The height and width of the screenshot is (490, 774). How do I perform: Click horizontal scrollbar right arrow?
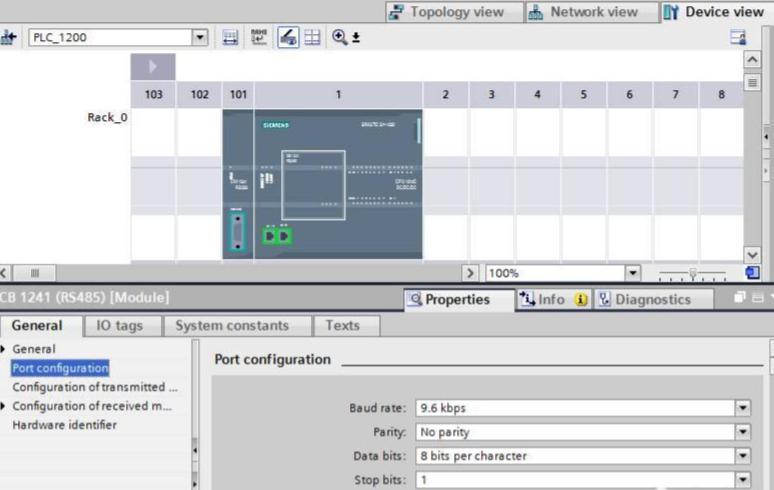(x=470, y=273)
